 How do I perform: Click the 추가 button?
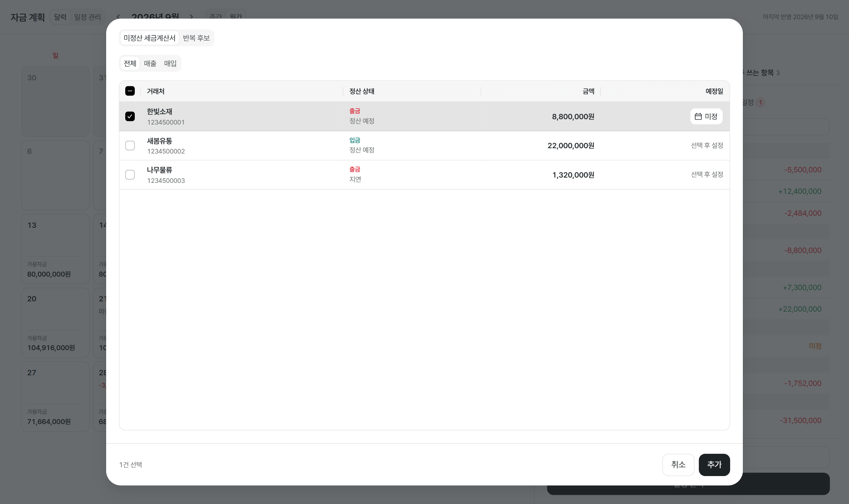click(x=714, y=465)
